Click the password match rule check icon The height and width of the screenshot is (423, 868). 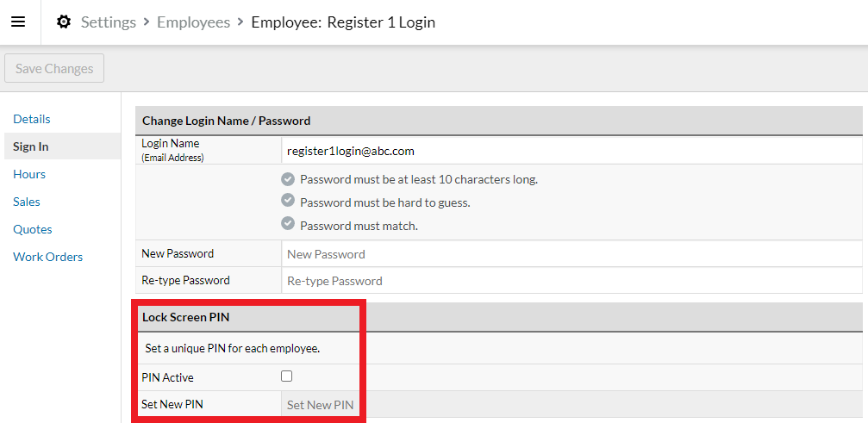[287, 223]
